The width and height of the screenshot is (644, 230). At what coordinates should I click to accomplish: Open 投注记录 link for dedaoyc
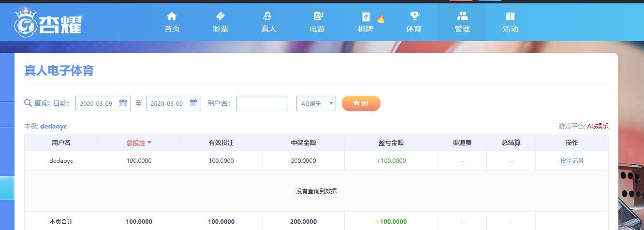[x=572, y=160]
